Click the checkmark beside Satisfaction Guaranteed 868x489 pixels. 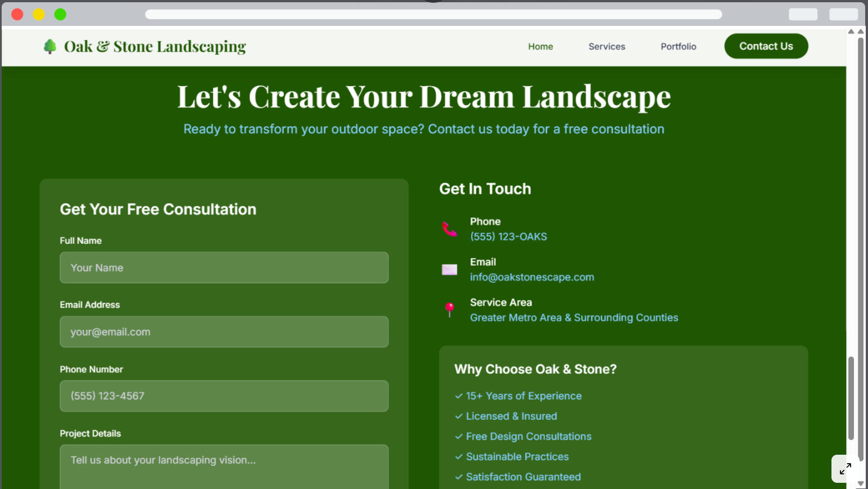click(x=459, y=477)
